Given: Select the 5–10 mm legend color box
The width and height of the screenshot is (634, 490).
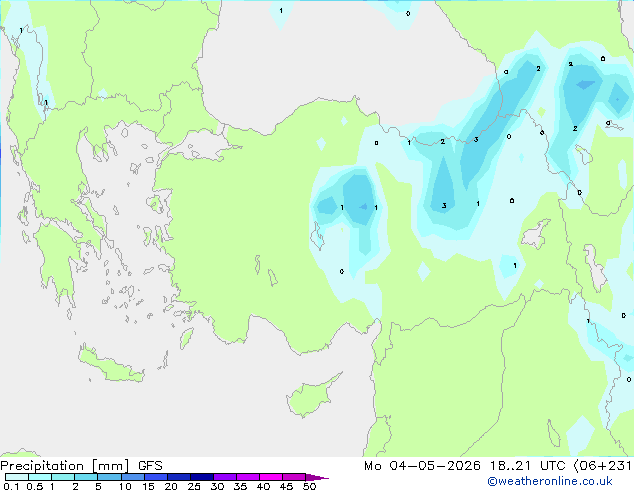Looking at the screenshot, I should 109,477.
